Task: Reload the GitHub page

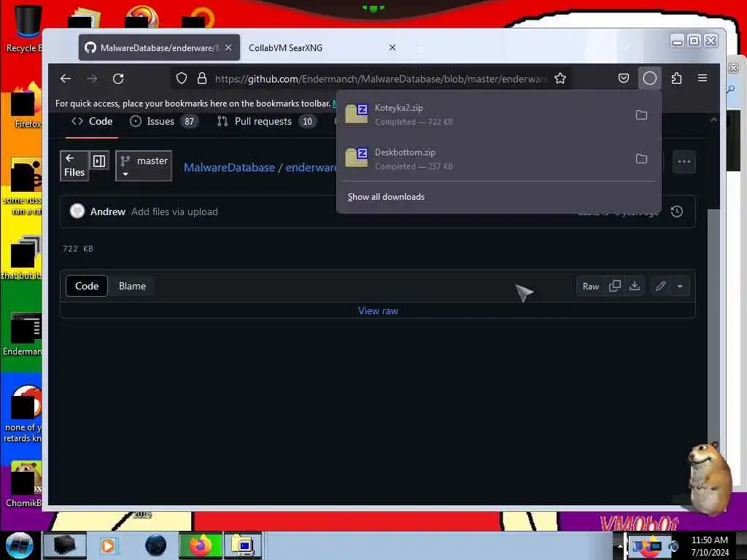Action: (x=118, y=79)
